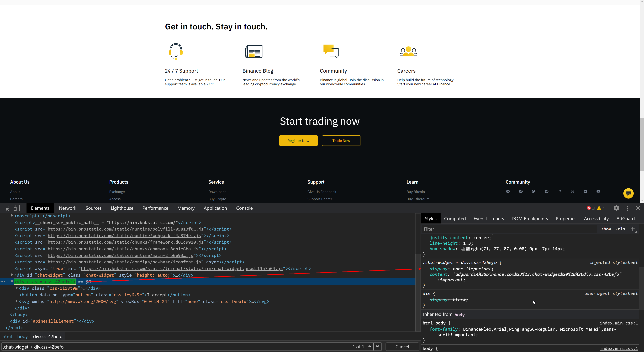Click the red error count indicator
Image resolution: width=644 pixels, height=352 pixels.
[591, 208]
